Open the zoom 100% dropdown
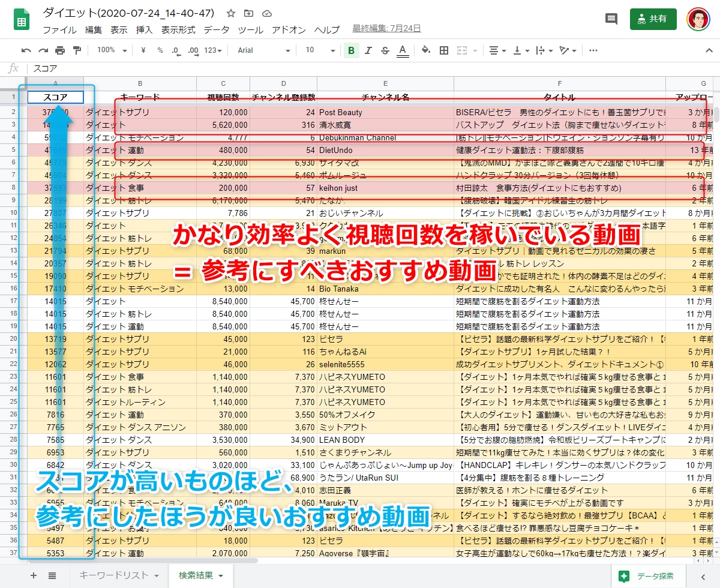720x588 pixels. [x=112, y=50]
